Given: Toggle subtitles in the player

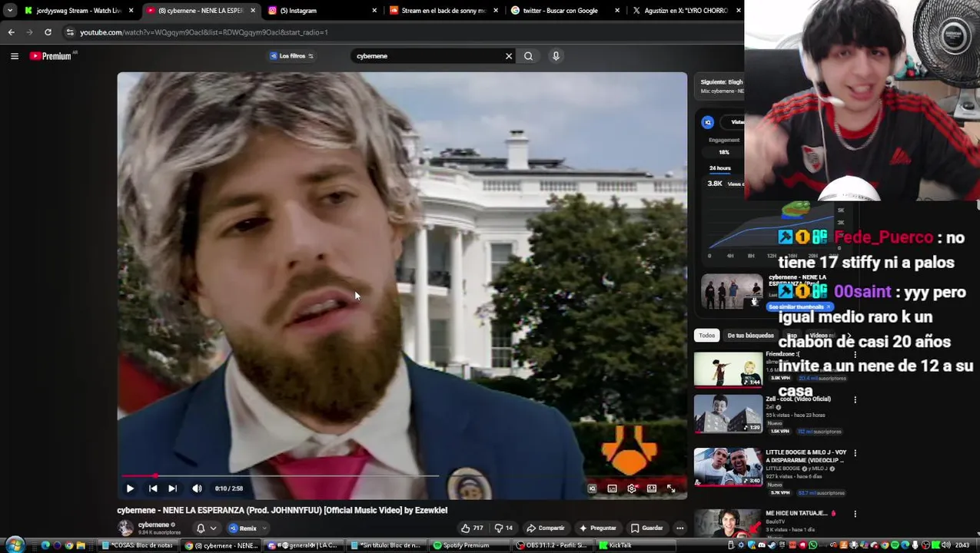Looking at the screenshot, I should pos(612,488).
